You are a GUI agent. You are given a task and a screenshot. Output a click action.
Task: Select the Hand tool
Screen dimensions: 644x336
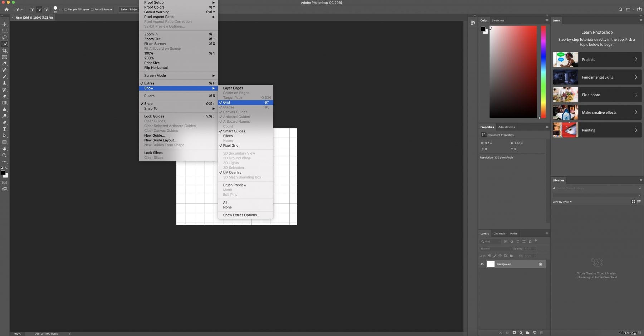pyautogui.click(x=5, y=148)
